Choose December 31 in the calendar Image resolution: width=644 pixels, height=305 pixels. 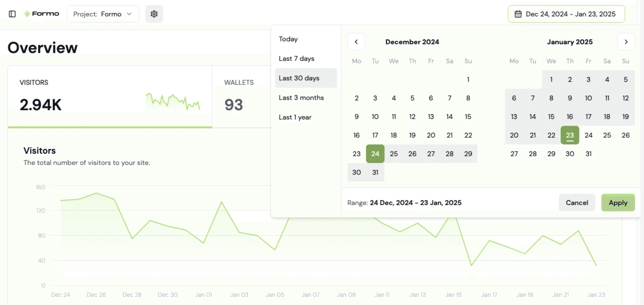click(x=375, y=172)
